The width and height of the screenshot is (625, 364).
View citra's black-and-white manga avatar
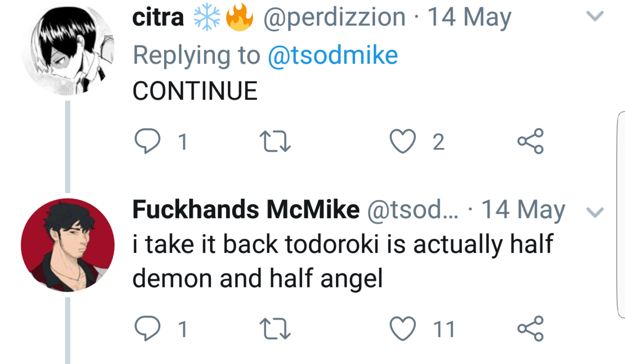click(67, 50)
